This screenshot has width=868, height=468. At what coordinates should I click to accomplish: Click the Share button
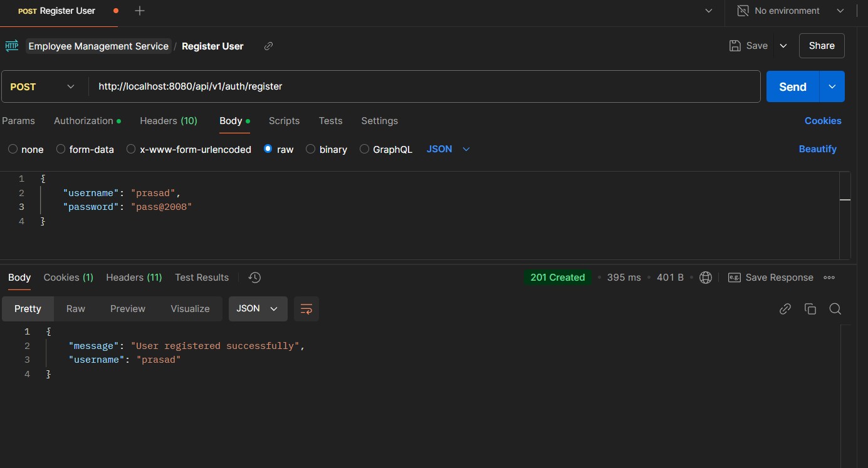(822, 46)
